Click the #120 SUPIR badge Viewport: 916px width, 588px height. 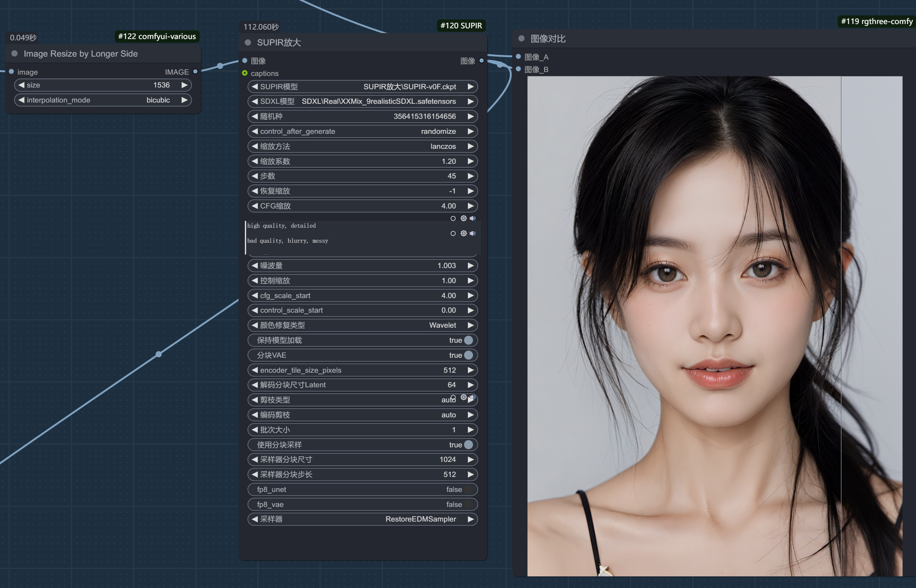[x=461, y=26]
